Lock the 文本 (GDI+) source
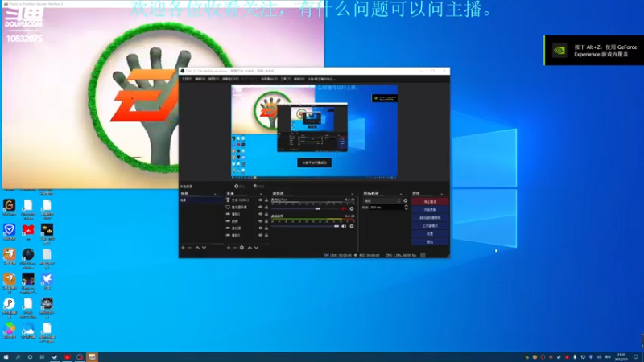 coord(266,200)
